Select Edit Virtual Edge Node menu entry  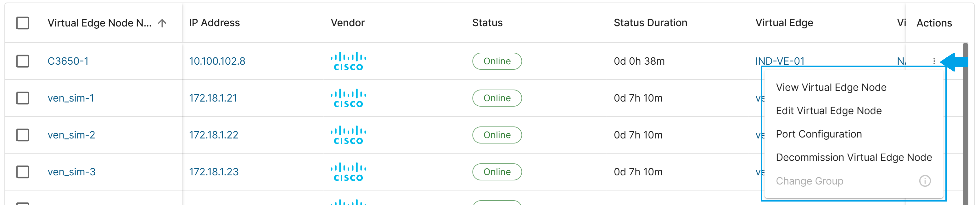[829, 110]
